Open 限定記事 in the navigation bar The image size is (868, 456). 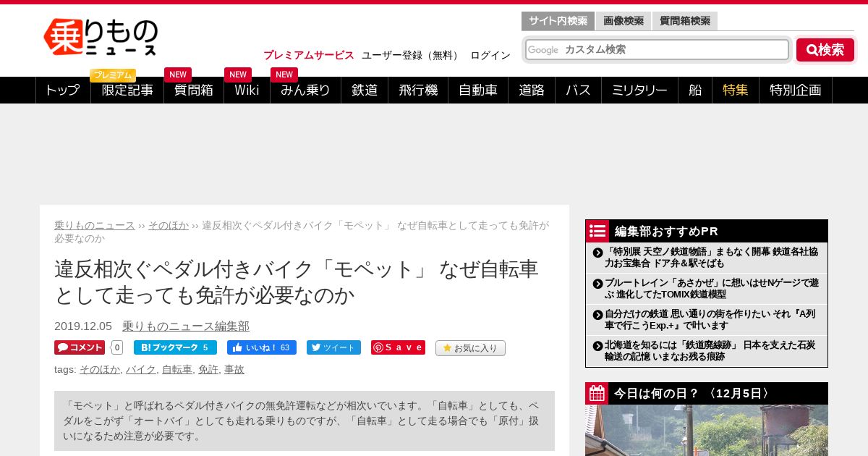point(127,90)
